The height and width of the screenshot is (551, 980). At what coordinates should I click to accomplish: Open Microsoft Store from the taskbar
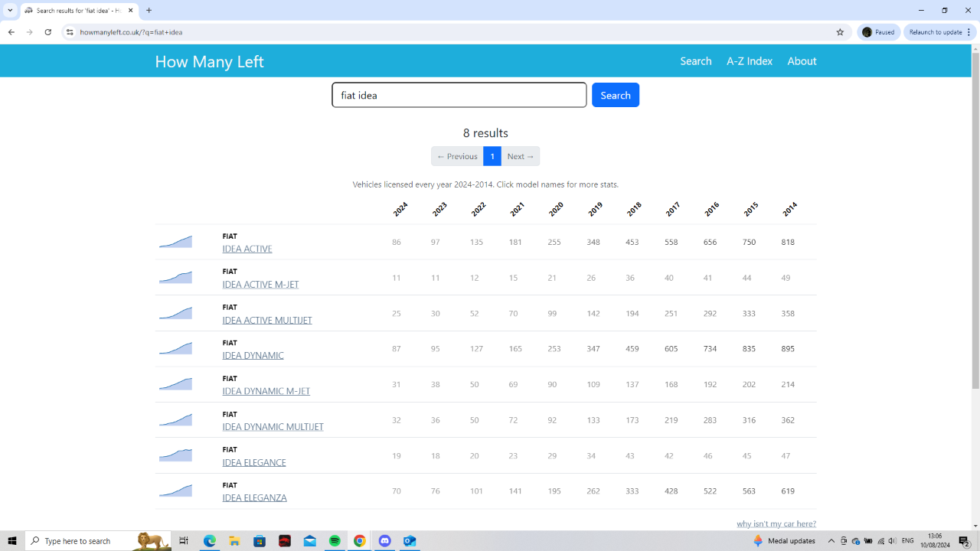(260, 540)
